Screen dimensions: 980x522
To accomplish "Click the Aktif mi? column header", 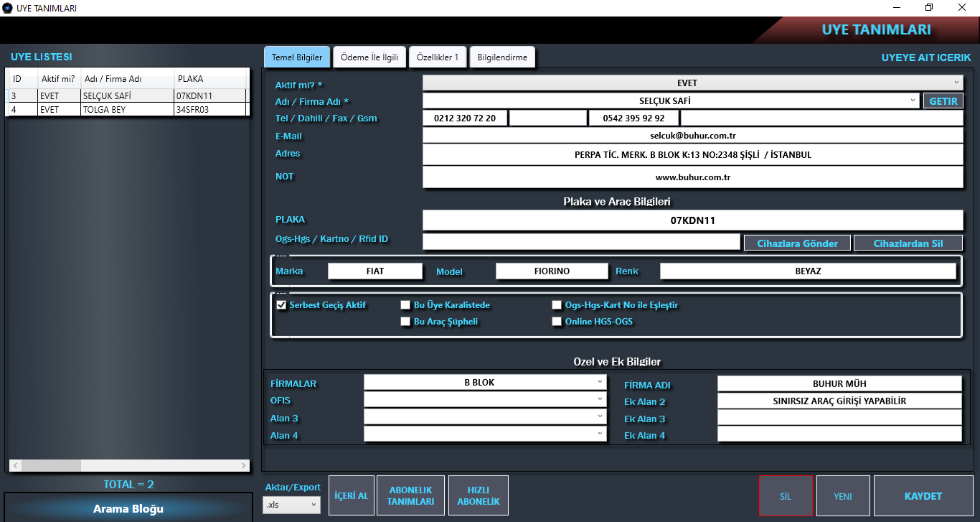I will pos(60,79).
